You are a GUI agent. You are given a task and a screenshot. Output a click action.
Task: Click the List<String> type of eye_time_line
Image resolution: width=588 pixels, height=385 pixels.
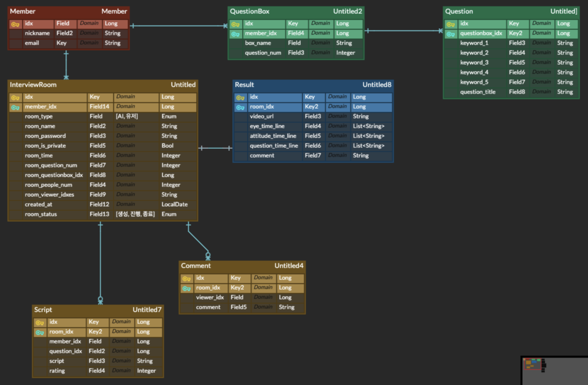pos(368,126)
